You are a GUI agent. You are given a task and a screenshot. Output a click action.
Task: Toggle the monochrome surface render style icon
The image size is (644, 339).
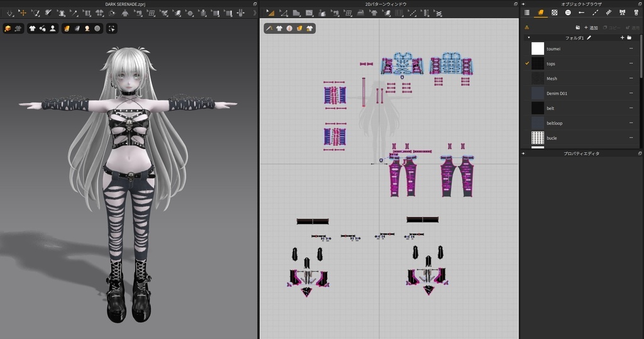77,28
